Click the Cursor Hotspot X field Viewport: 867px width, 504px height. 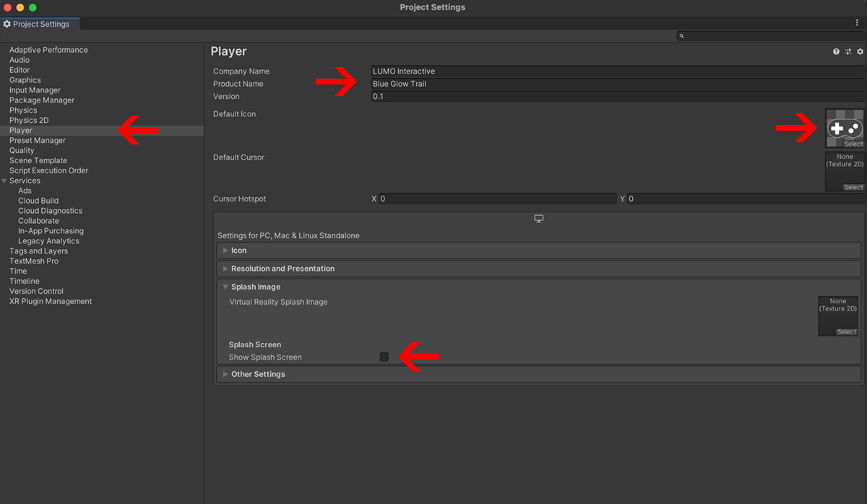point(497,199)
